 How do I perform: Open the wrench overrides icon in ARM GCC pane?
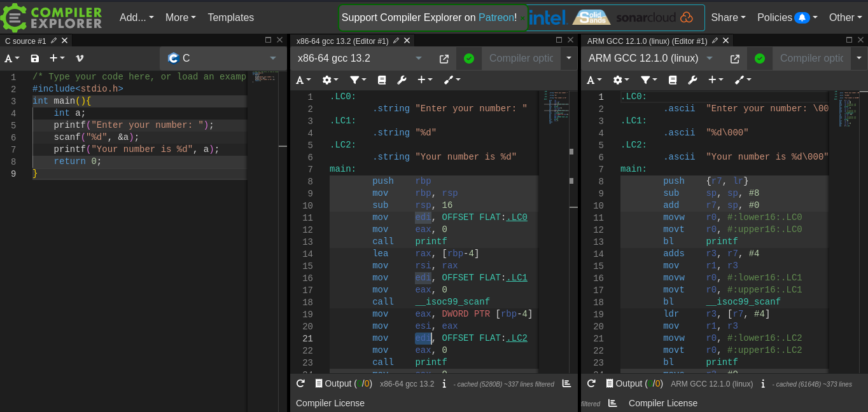(x=692, y=80)
